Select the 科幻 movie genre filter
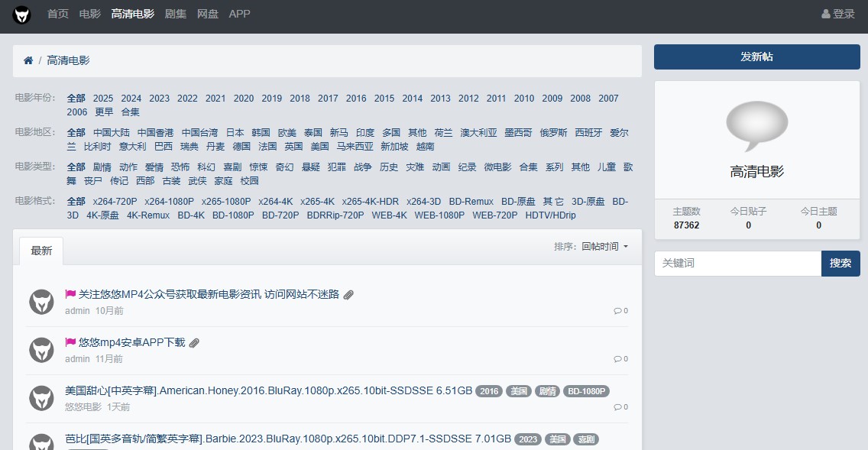The width and height of the screenshot is (868, 450). [206, 167]
